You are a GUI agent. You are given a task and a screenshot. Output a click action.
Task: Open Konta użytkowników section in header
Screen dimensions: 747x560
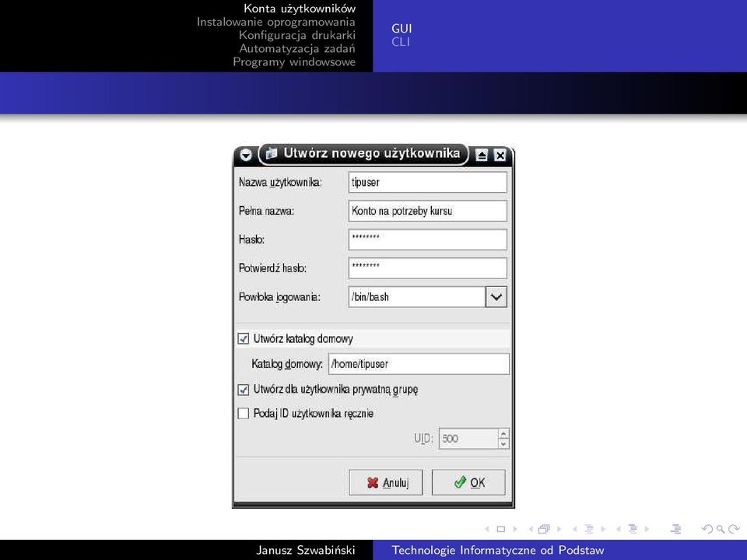click(300, 8)
